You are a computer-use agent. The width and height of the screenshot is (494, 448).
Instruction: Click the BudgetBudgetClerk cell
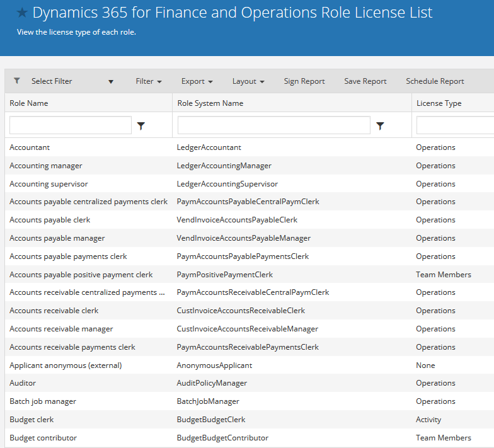[x=210, y=420]
